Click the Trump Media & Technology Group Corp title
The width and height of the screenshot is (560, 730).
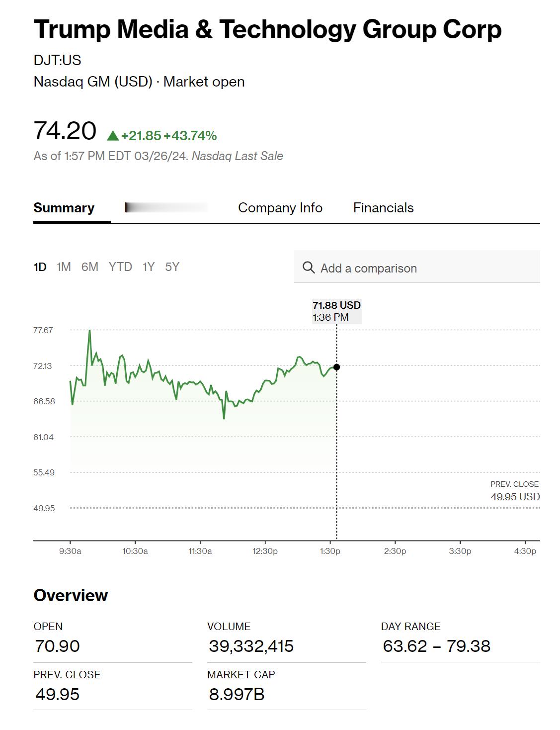pos(267,29)
